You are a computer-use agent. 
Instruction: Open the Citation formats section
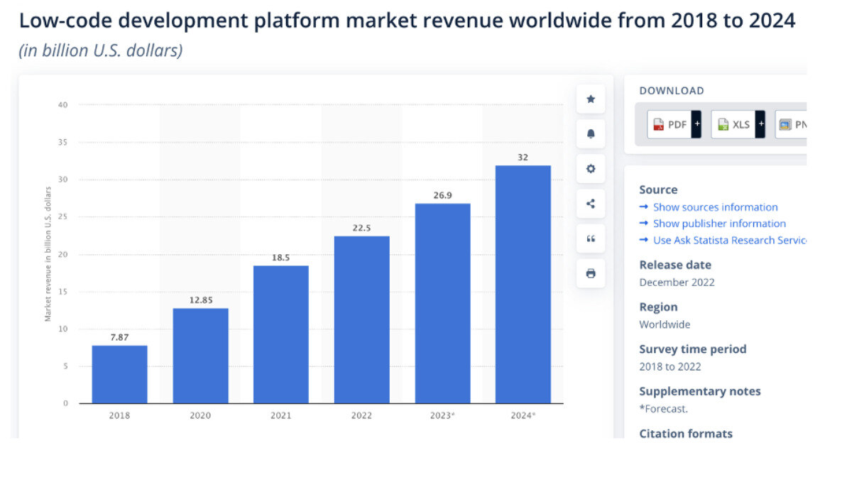686,433
